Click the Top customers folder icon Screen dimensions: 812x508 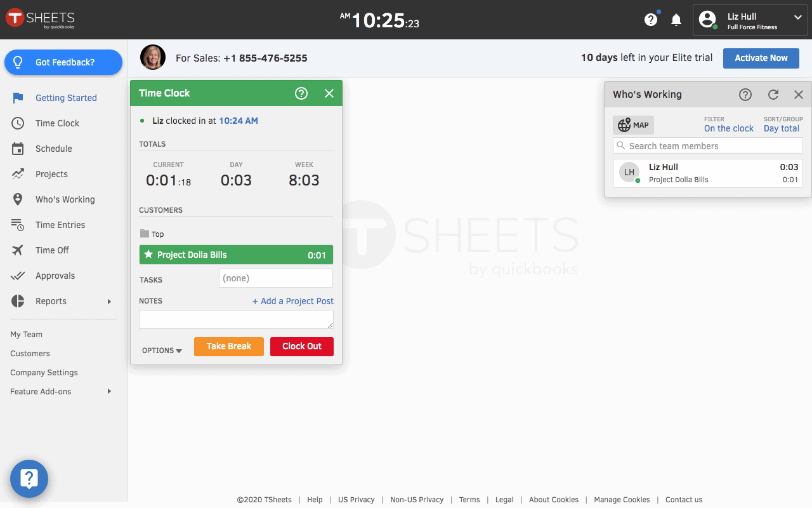click(x=145, y=234)
